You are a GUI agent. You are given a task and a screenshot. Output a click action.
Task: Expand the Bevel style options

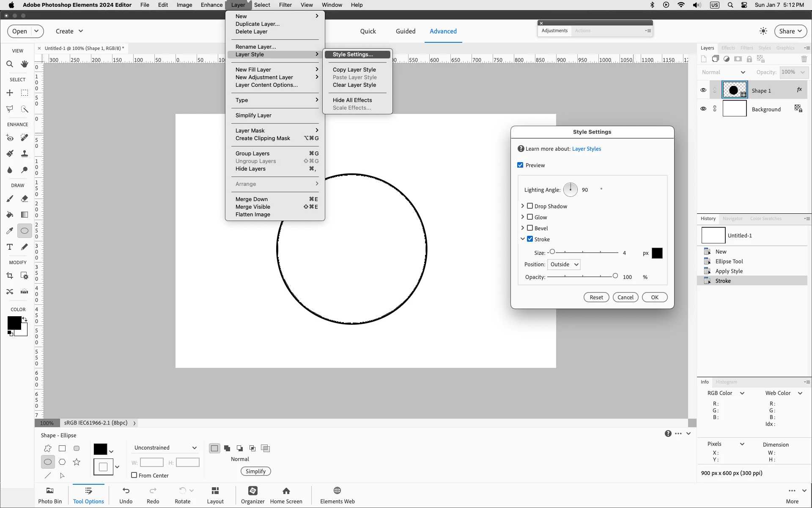[x=523, y=228]
